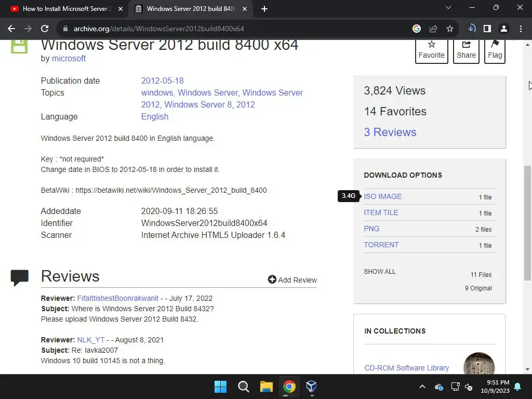
Task: Bookmark this page with the star icon
Action: coord(450,29)
